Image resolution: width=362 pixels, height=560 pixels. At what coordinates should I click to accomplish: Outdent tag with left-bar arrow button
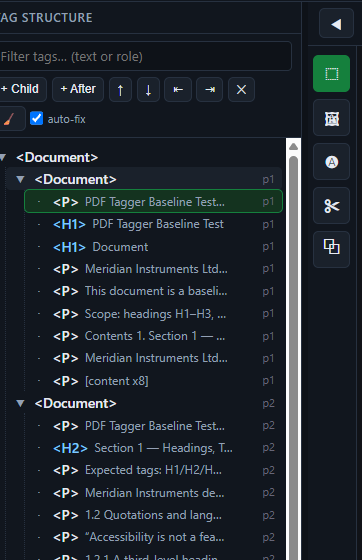pos(178,90)
